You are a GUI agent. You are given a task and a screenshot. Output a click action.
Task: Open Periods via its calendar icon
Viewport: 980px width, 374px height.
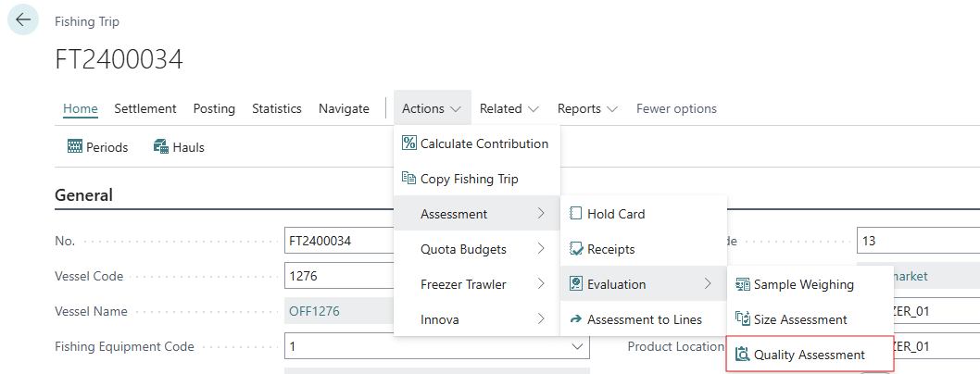(x=76, y=146)
